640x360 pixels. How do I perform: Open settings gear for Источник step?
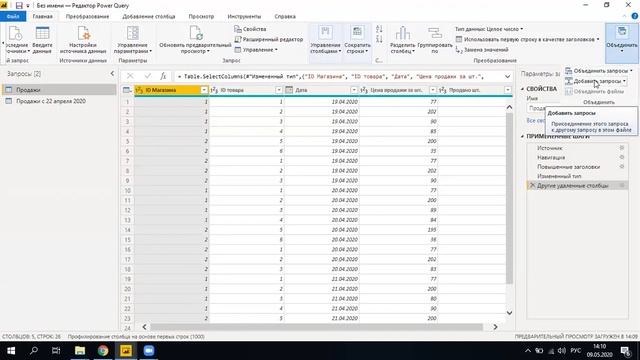pos(622,148)
